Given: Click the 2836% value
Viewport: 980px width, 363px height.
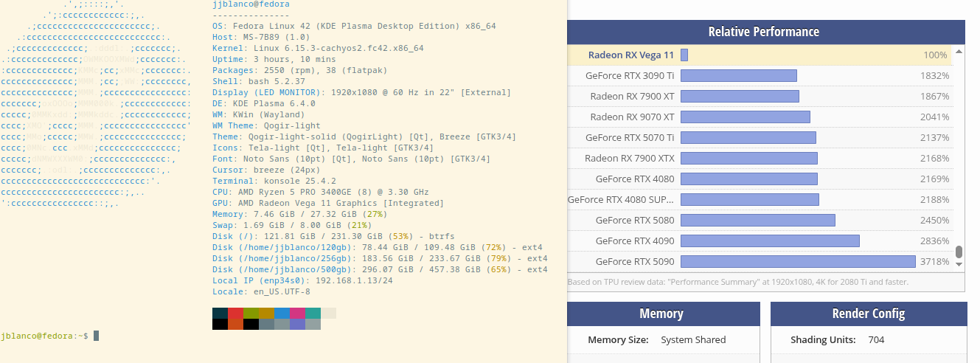Looking at the screenshot, I should coord(934,241).
